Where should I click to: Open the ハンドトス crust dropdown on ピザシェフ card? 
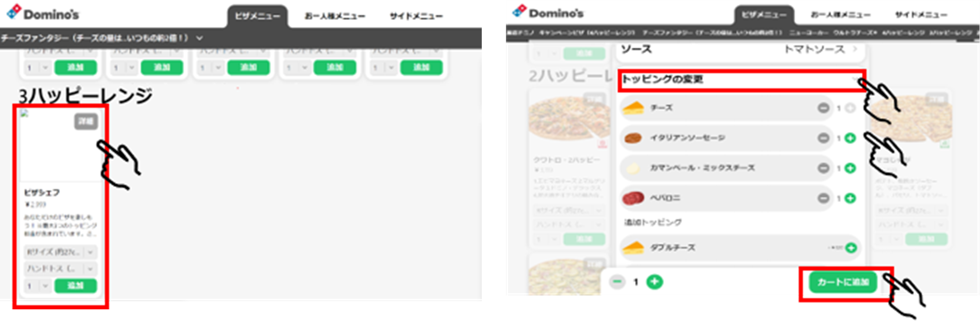(60, 268)
